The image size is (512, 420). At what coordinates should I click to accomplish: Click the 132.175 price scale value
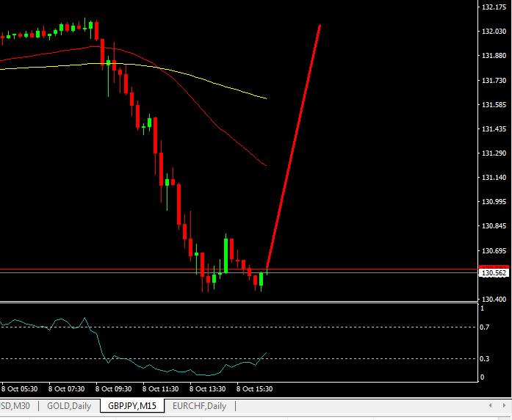tap(494, 7)
